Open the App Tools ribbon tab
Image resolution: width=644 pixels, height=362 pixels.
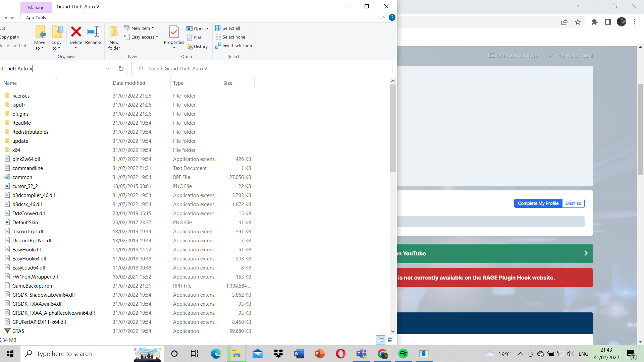click(x=36, y=18)
